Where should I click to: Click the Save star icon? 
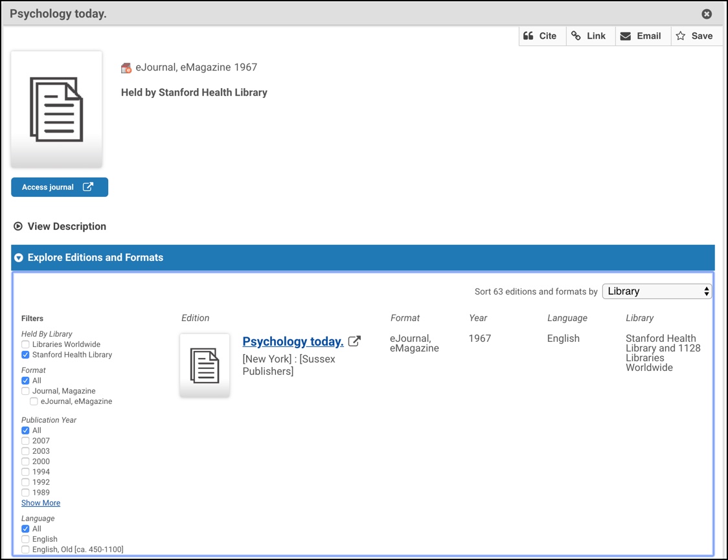681,36
